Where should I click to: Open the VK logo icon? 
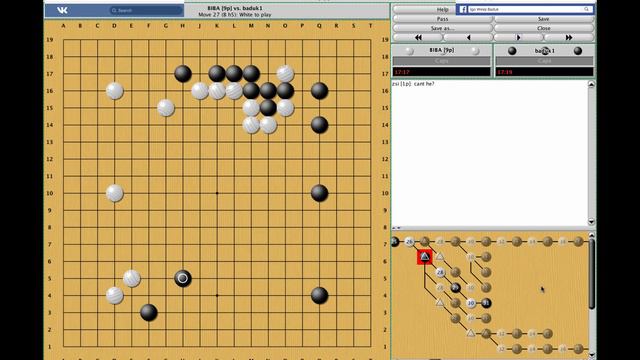tap(62, 10)
